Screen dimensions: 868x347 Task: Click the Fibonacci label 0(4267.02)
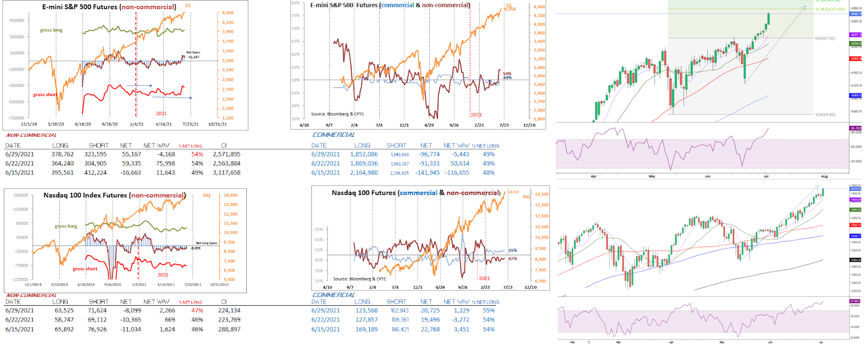(x=825, y=39)
